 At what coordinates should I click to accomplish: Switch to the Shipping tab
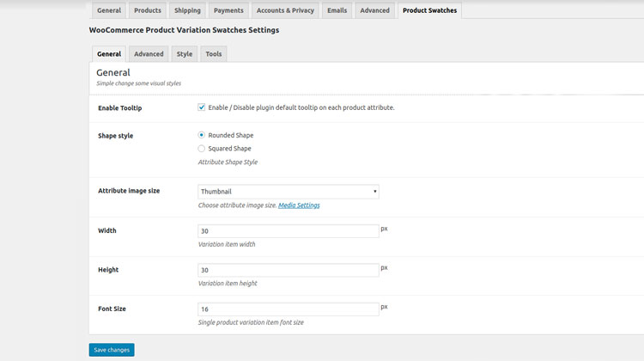[187, 10]
